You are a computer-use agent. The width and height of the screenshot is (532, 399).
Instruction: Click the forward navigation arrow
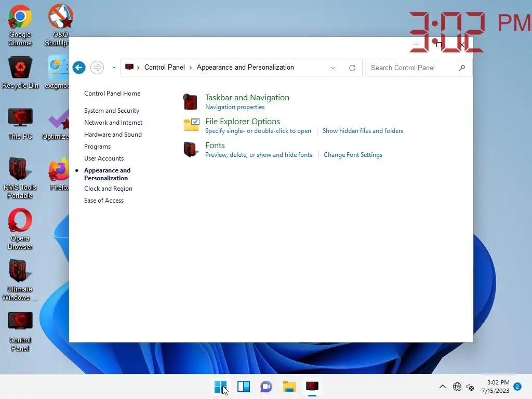point(97,68)
